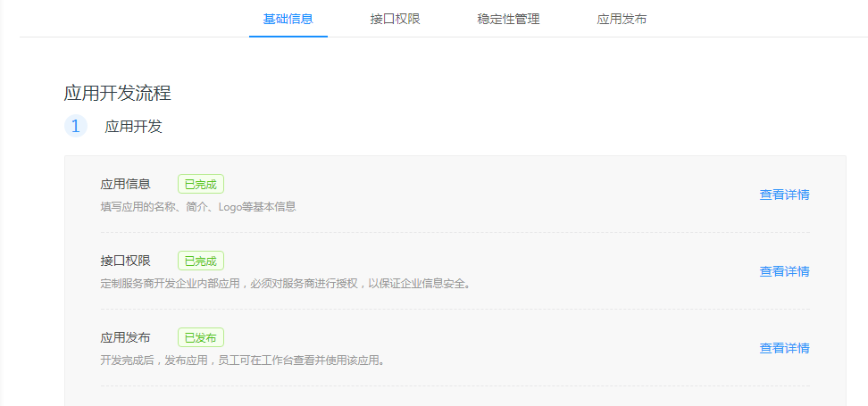
Task: Switch to the 基础信息 tab
Action: click(288, 20)
